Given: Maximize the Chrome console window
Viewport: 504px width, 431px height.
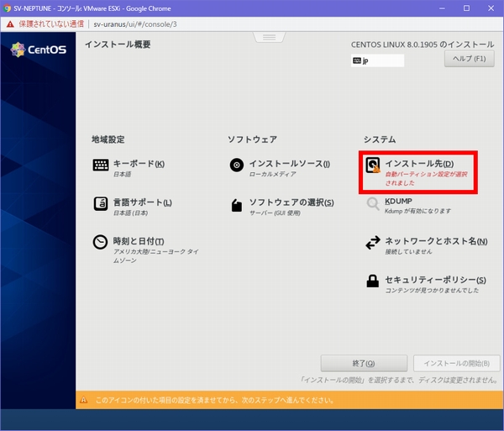Looking at the screenshot, I should tap(466, 8).
